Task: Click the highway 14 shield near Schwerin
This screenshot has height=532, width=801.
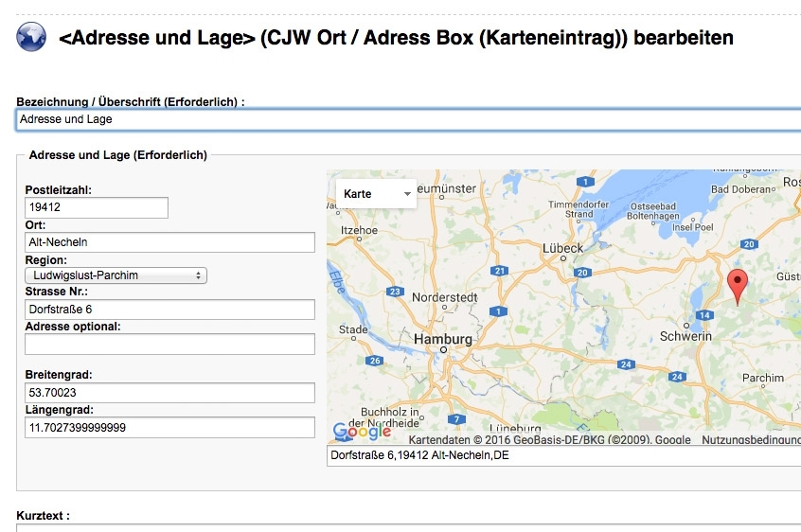Action: (x=704, y=315)
